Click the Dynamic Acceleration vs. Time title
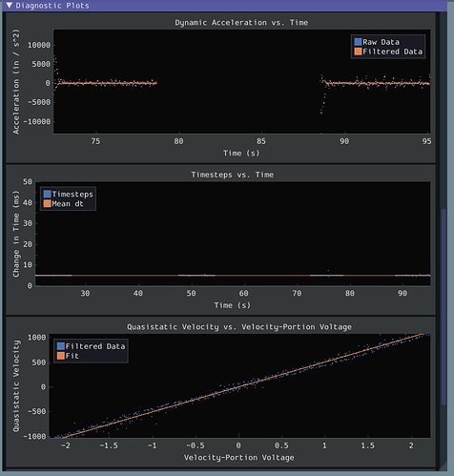 click(x=241, y=23)
